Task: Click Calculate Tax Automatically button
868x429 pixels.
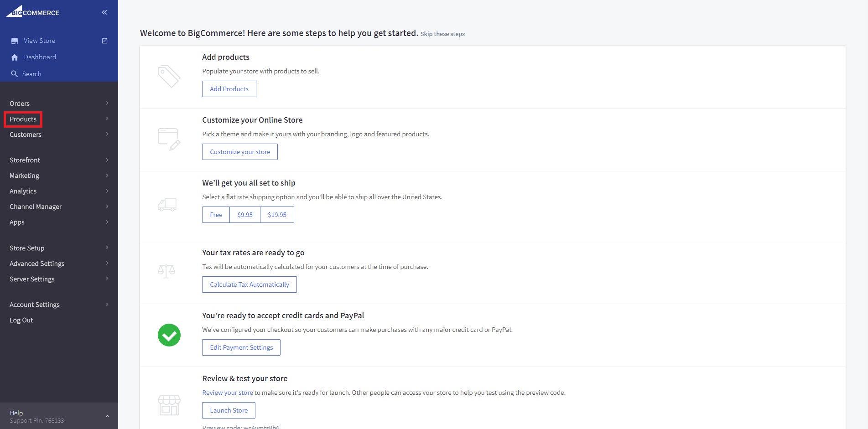Action: [249, 284]
